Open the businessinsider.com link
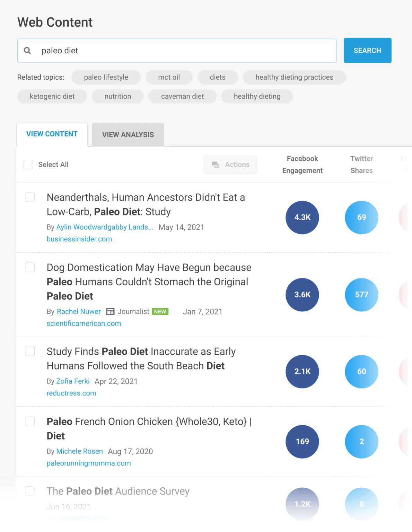Image resolution: width=412 pixels, height=532 pixels. click(79, 239)
